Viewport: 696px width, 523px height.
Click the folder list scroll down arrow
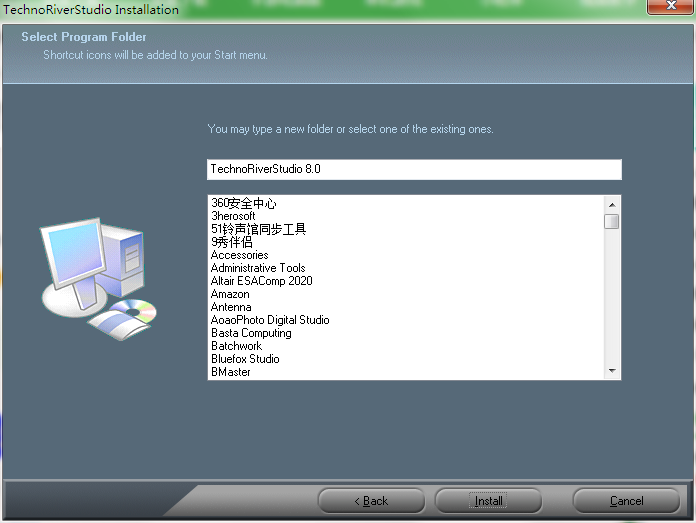pos(612,371)
